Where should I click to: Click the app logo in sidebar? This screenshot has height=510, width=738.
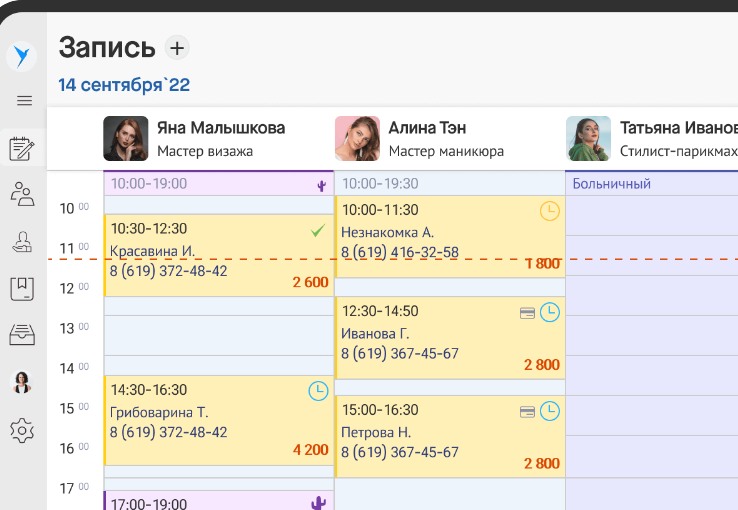point(21,57)
